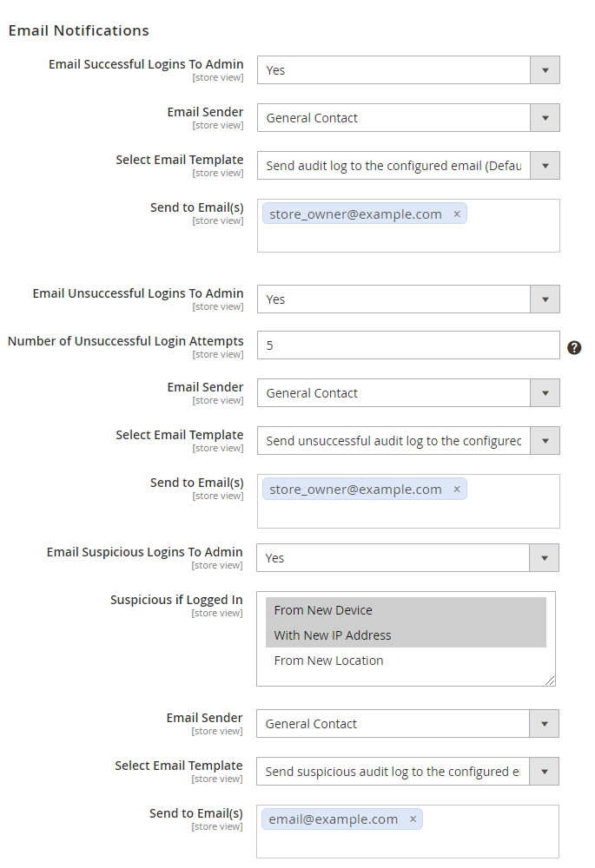Open Email Unsuccessful Logins To Admin dropdown
The width and height of the screenshot is (595, 868).
pos(408,299)
